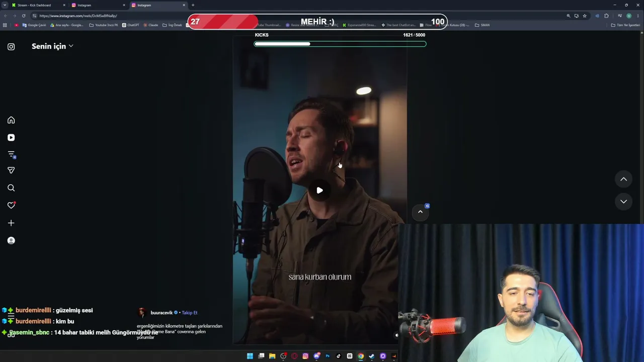Go to the previous reel

623,179
